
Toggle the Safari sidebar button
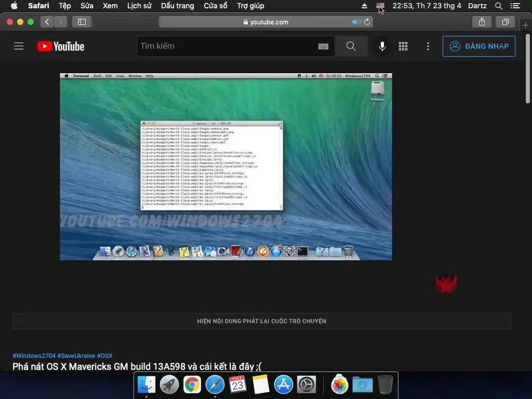(82, 22)
